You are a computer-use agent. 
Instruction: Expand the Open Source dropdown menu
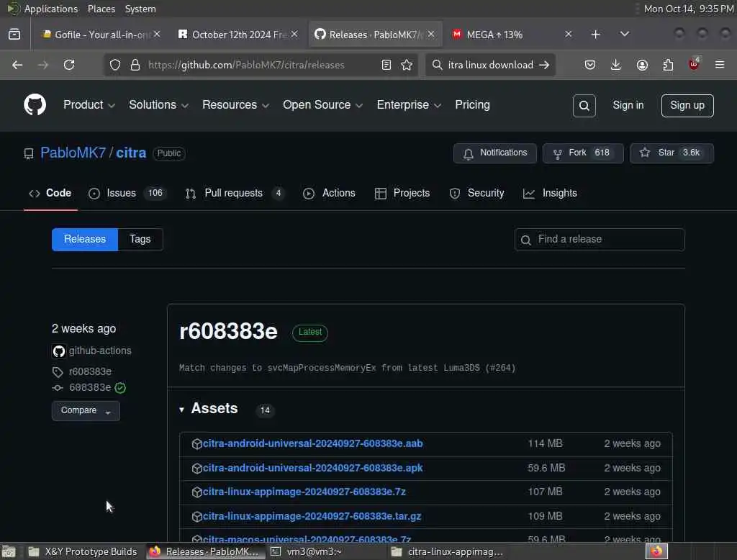point(322,105)
